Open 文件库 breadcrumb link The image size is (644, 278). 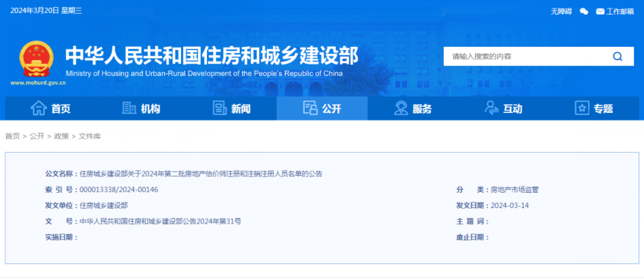click(x=90, y=136)
